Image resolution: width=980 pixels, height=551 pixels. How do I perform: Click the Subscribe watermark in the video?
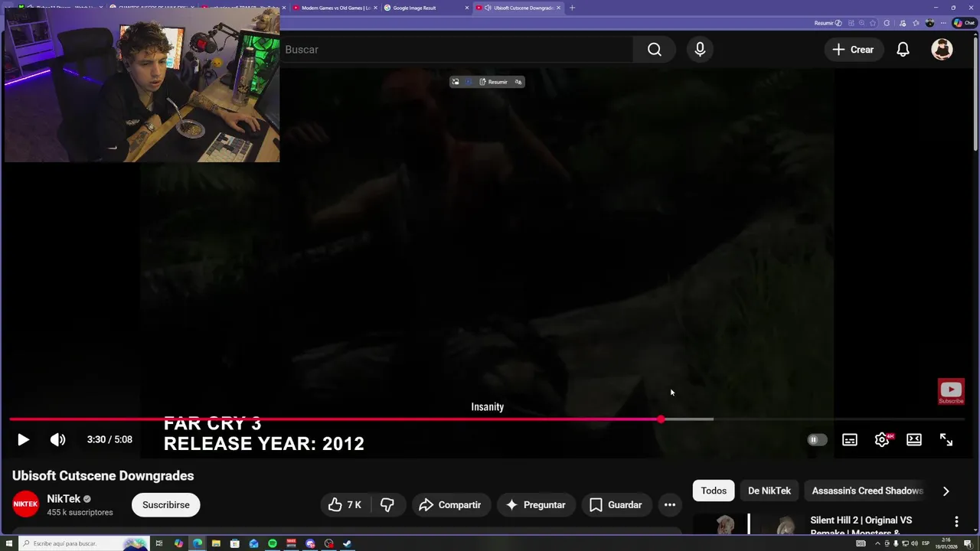pos(951,392)
